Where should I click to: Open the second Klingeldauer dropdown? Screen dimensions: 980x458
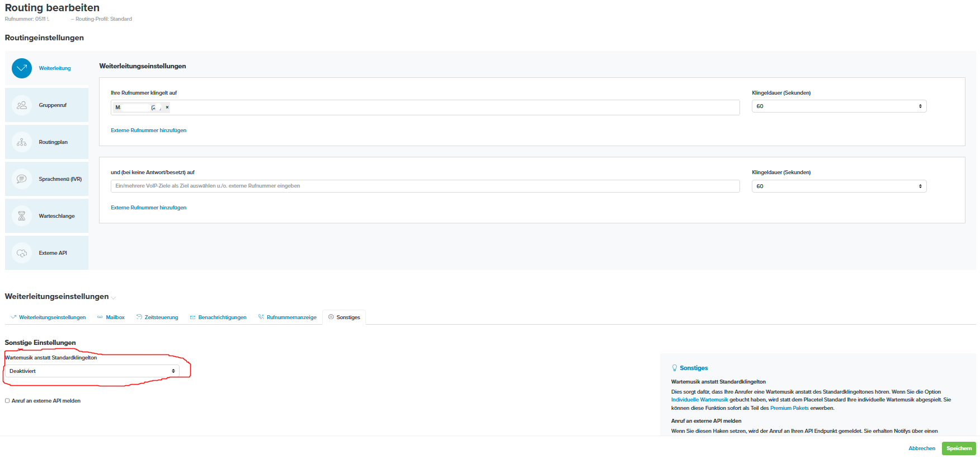coord(838,186)
